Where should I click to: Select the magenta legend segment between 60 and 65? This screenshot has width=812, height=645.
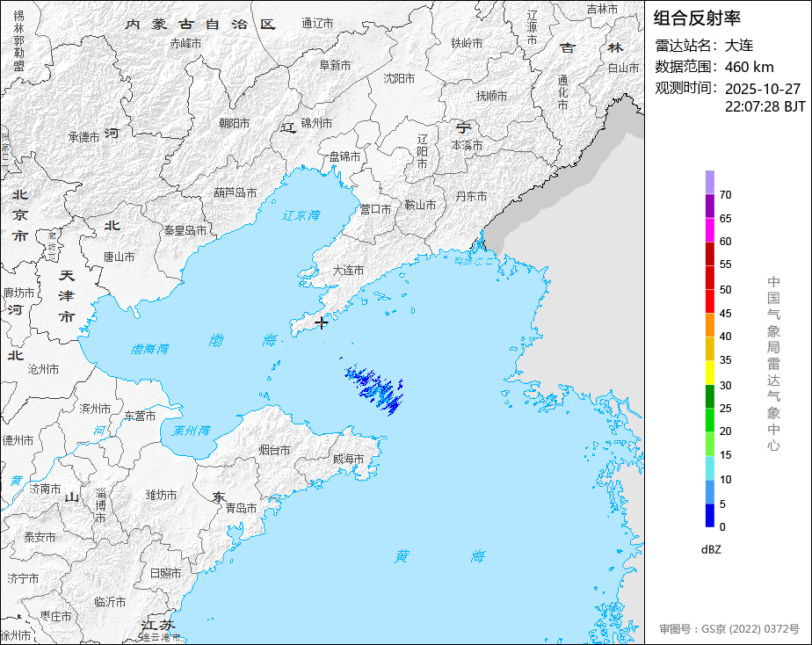coord(709,230)
